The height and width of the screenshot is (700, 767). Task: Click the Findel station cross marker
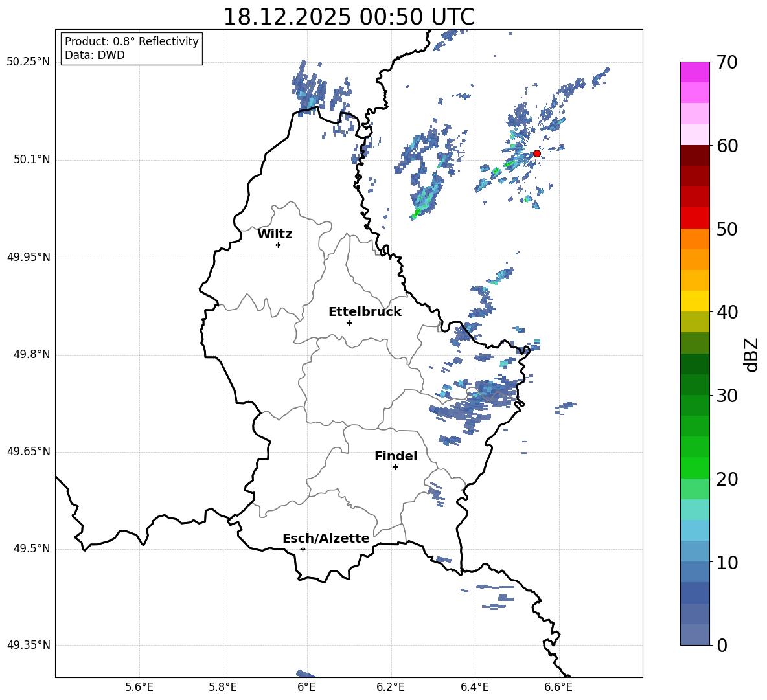coord(395,468)
